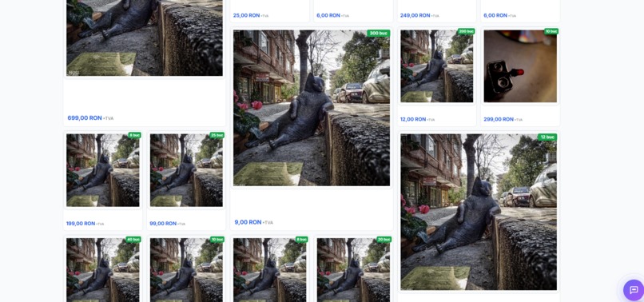This screenshot has height=302, width=644.
Task: Click the 40 buc stock badge
Action: tap(133, 239)
